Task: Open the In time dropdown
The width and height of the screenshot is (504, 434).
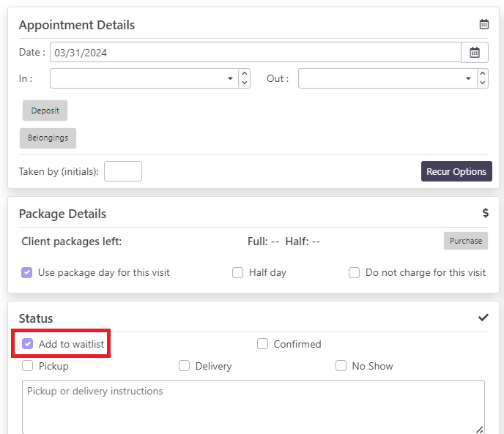Action: pos(144,78)
